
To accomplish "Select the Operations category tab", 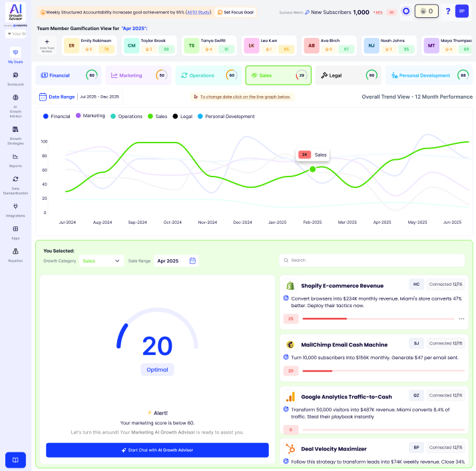I will tap(206, 75).
